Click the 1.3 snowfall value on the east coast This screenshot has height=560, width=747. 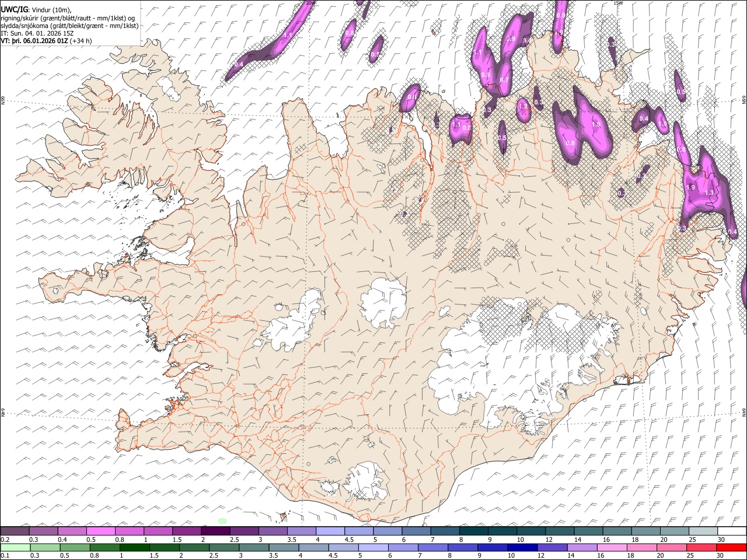coord(710,192)
